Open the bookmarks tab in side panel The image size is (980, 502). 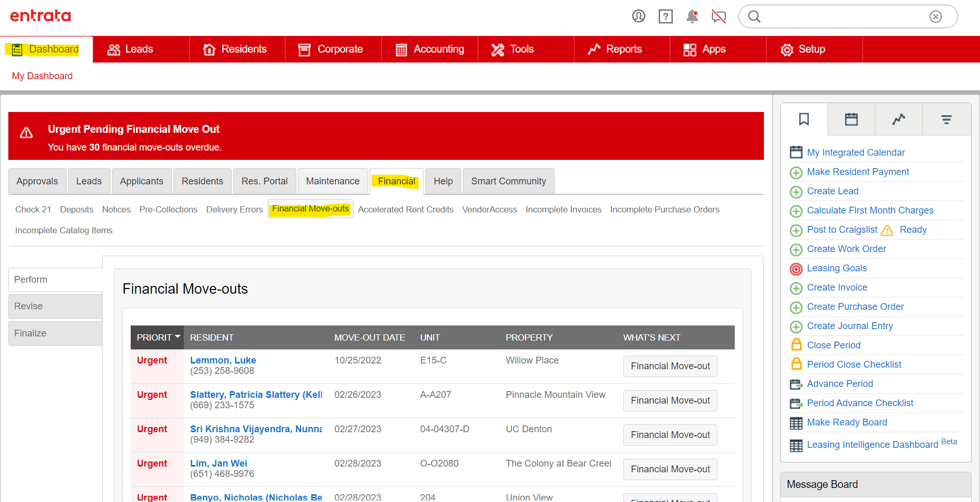pyautogui.click(x=804, y=120)
